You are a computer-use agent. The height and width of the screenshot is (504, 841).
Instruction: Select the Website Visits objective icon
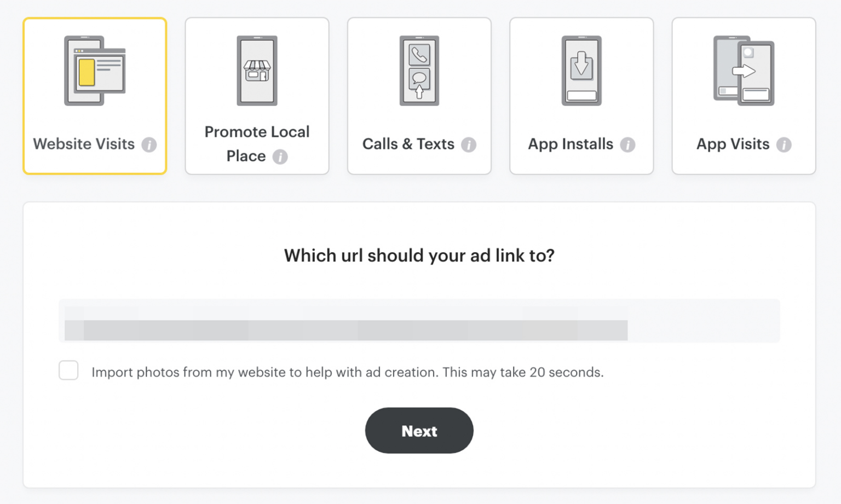(94, 71)
